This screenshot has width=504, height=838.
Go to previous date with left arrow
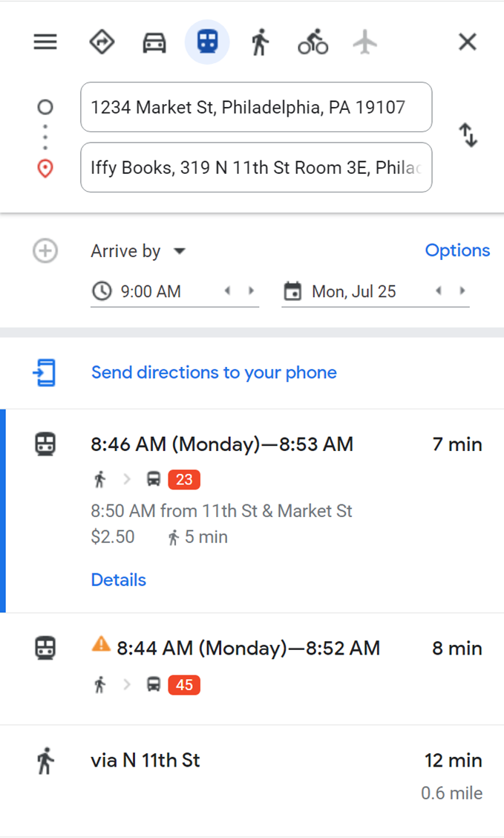pos(439,291)
